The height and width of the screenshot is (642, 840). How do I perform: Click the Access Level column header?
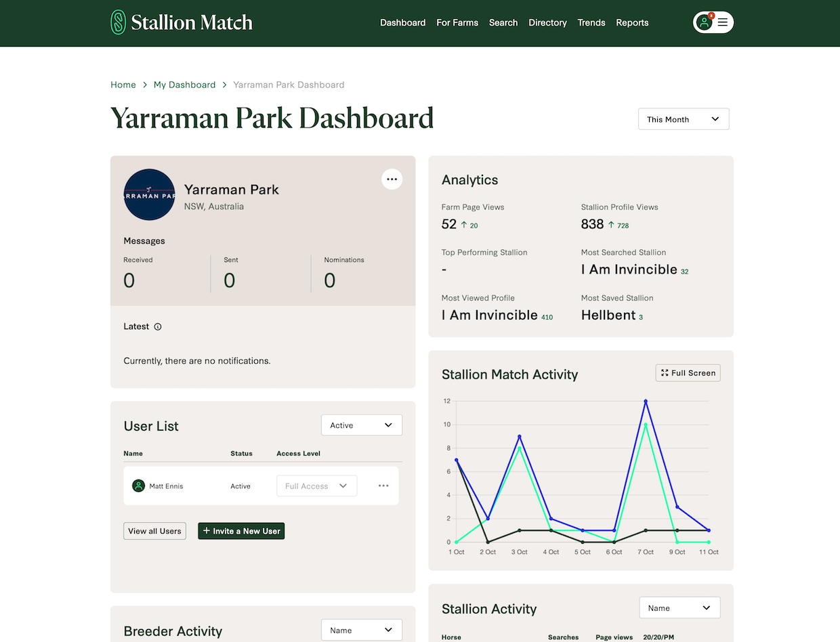click(x=298, y=454)
